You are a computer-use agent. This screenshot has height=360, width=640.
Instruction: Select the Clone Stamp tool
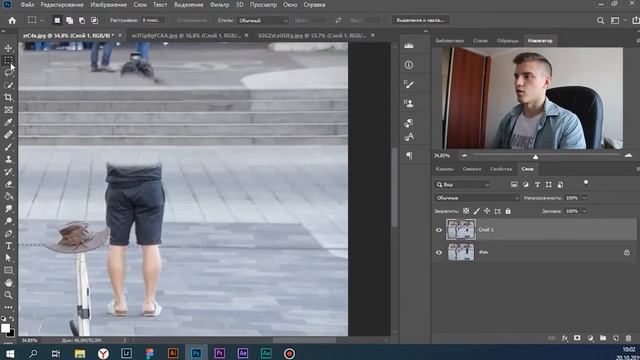(x=8, y=159)
